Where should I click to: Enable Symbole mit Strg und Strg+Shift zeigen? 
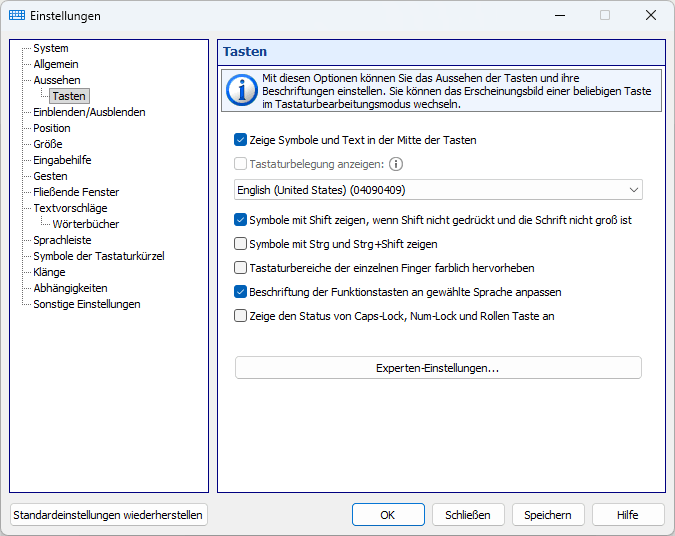tap(240, 244)
